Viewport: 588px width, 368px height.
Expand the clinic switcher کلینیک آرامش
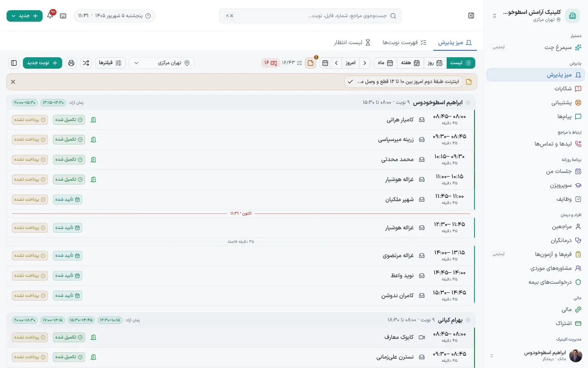point(536,16)
